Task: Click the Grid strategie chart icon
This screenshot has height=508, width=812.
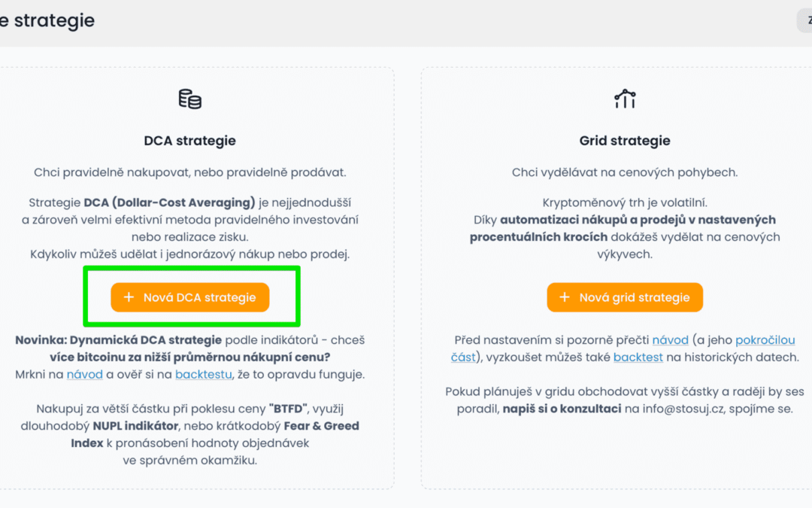Action: [625, 99]
